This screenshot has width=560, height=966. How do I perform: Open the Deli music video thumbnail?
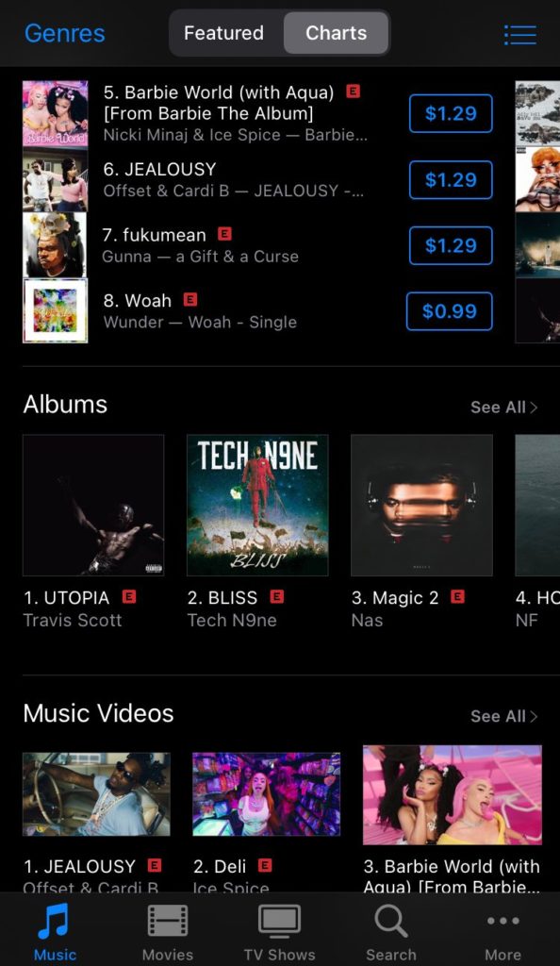tap(267, 794)
